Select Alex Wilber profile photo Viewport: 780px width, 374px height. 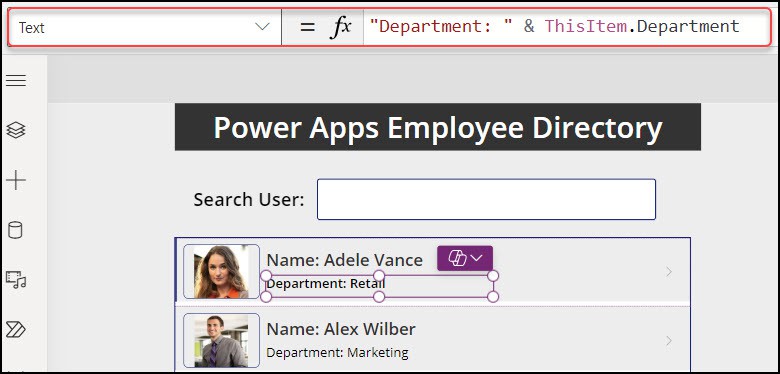coord(221,341)
